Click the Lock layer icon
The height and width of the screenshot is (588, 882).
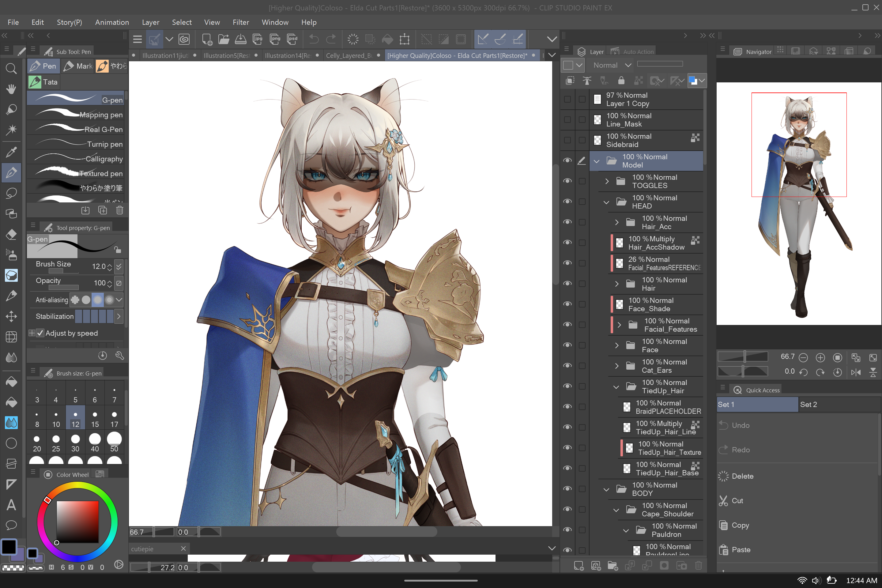click(621, 81)
